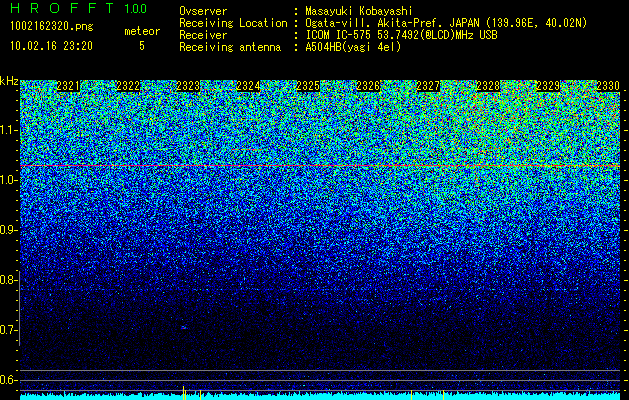Viewport: 629px width, 400px height.
Task: Click the 0.7 kHz frequency axis label
Action: click(x=8, y=330)
